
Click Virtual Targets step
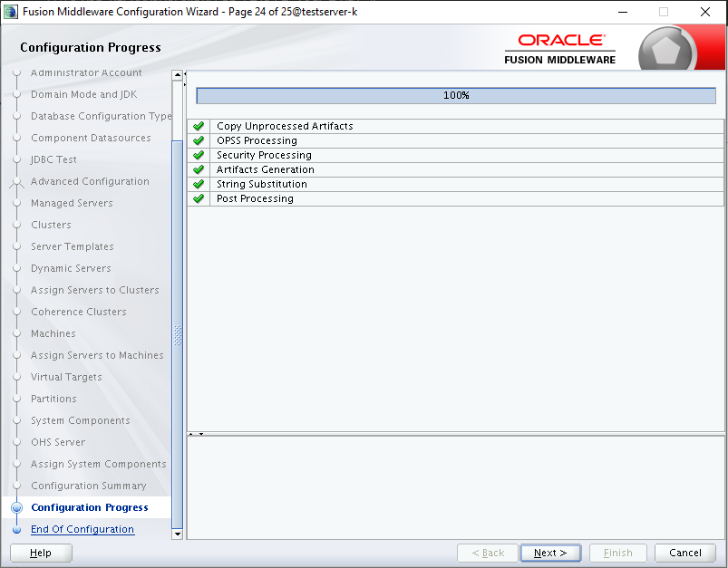[66, 377]
